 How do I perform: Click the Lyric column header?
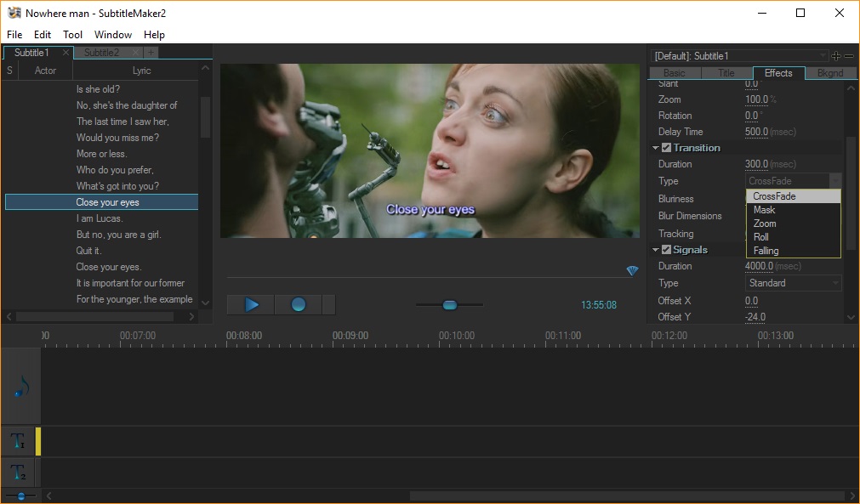[141, 71]
